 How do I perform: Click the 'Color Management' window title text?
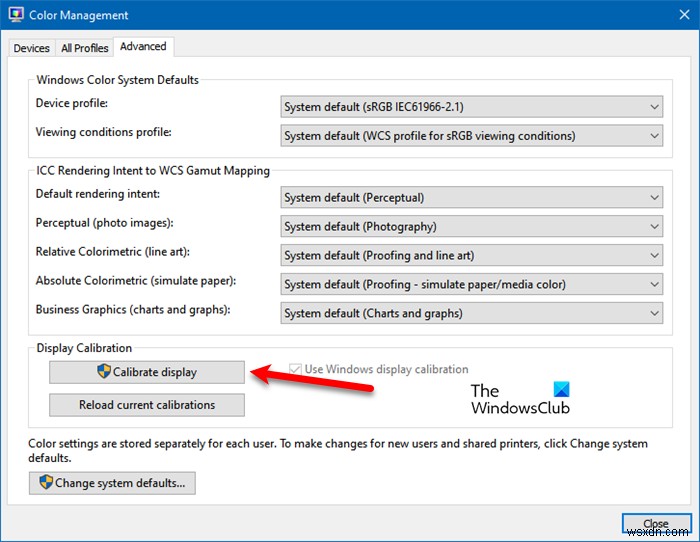coord(79,15)
